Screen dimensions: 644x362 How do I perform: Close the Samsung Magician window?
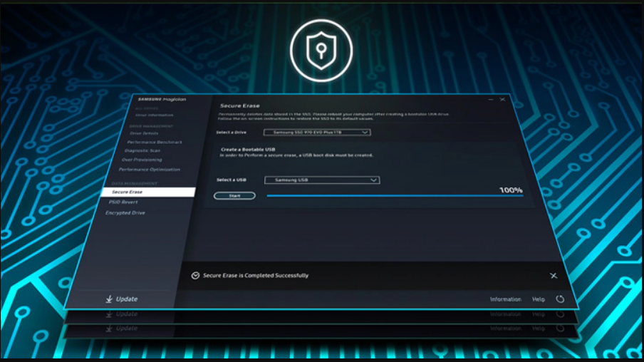pyautogui.click(x=502, y=100)
